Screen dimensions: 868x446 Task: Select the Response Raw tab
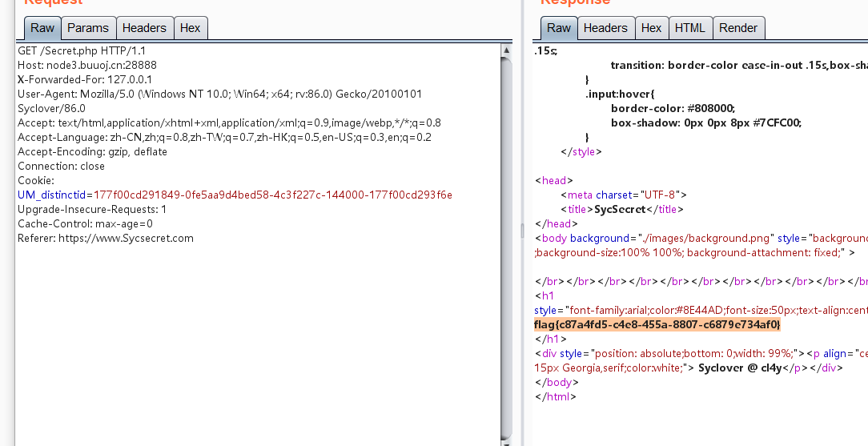(x=559, y=28)
